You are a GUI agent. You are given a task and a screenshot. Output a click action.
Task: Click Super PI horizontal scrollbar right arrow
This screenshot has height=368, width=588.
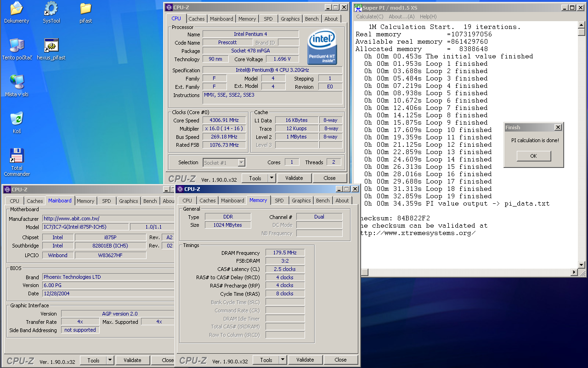(574, 273)
